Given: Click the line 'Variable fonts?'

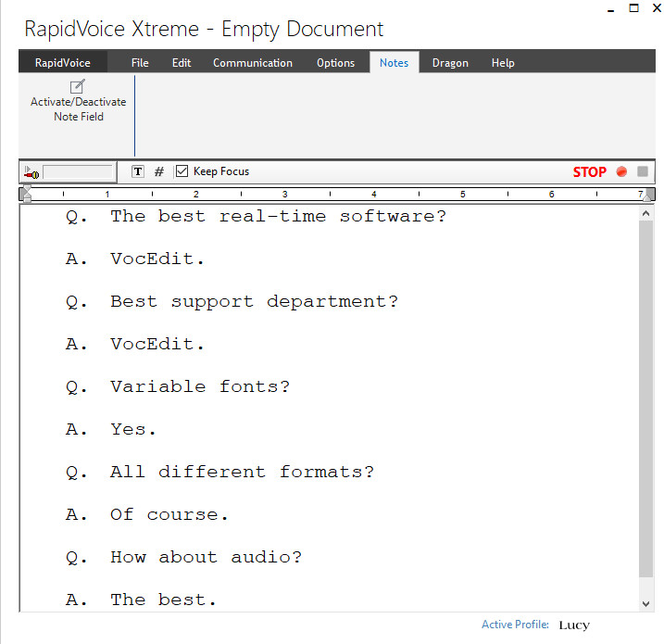Looking at the screenshot, I should pyautogui.click(x=200, y=386).
